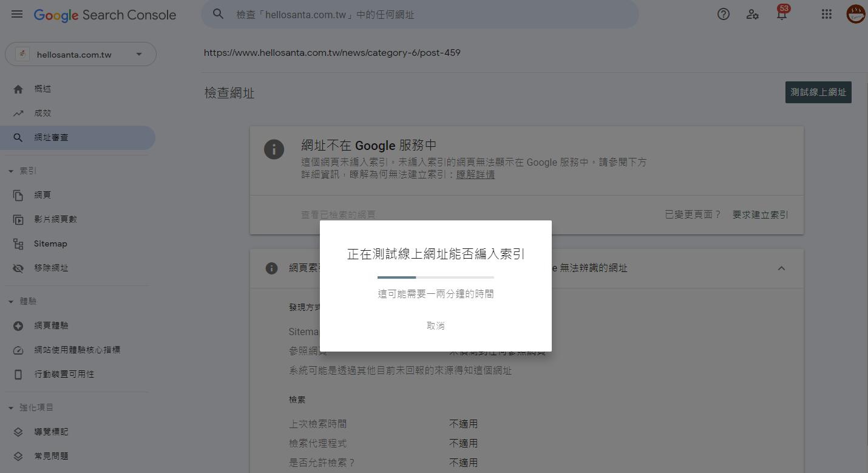Image resolution: width=868 pixels, height=473 pixels.
Task: Click the home icon beside 概述
Action: 18,89
